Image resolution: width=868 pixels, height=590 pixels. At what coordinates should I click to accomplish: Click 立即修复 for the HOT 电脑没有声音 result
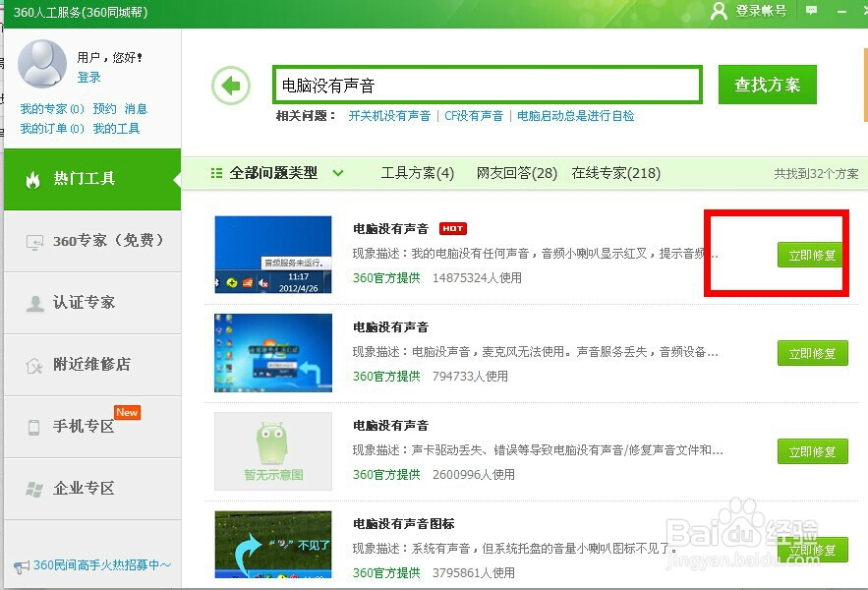click(812, 255)
